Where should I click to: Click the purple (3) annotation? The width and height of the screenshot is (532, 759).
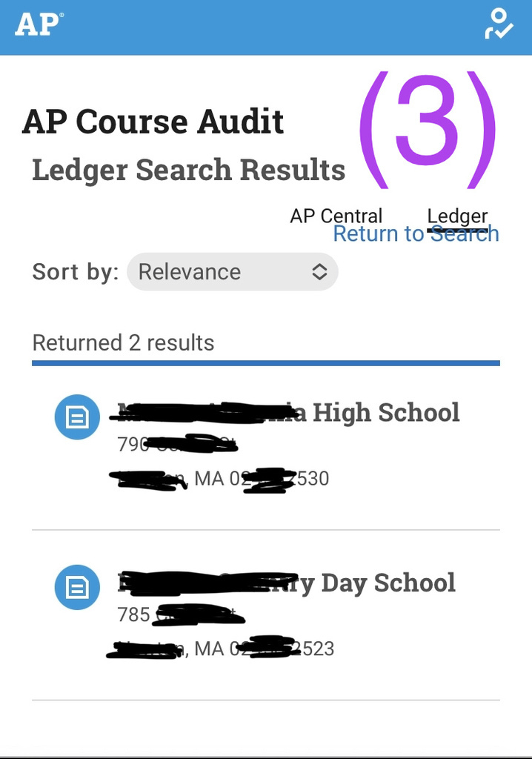coord(428,130)
